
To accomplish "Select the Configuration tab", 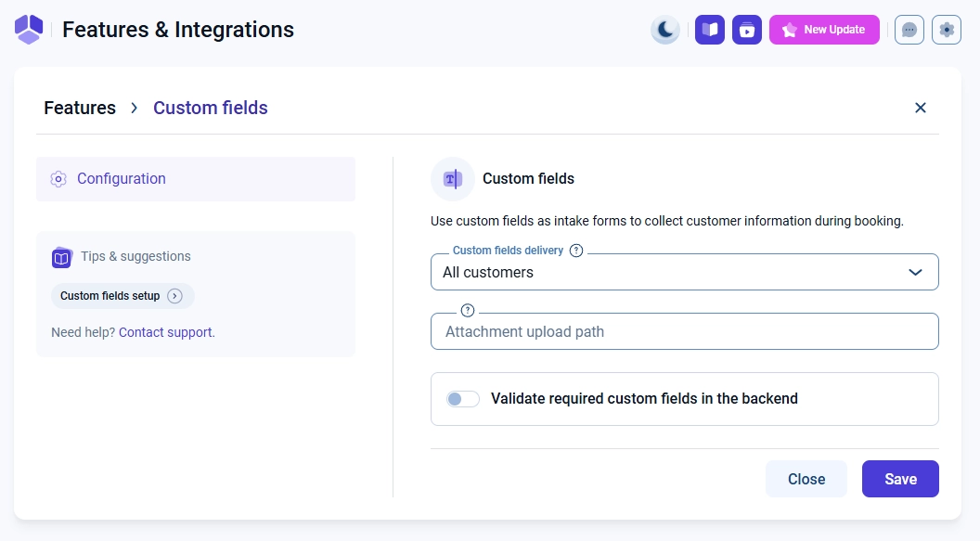I will 196,179.
